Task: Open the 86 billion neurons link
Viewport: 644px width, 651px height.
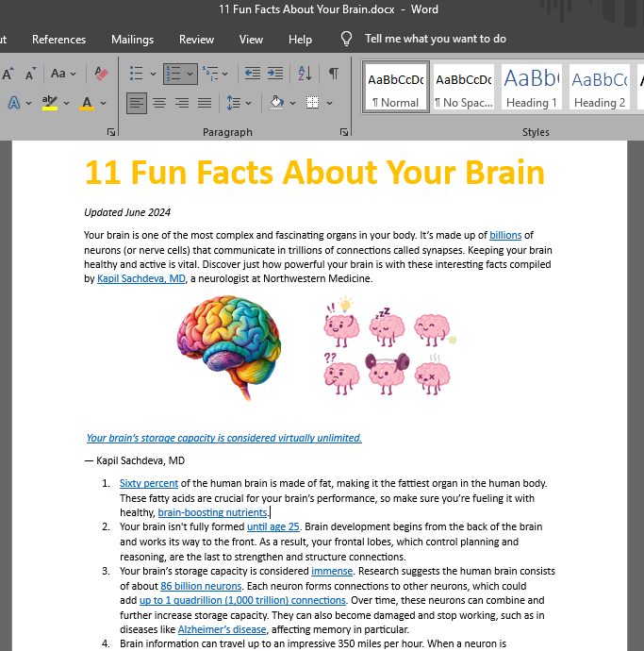Action: pyautogui.click(x=199, y=585)
